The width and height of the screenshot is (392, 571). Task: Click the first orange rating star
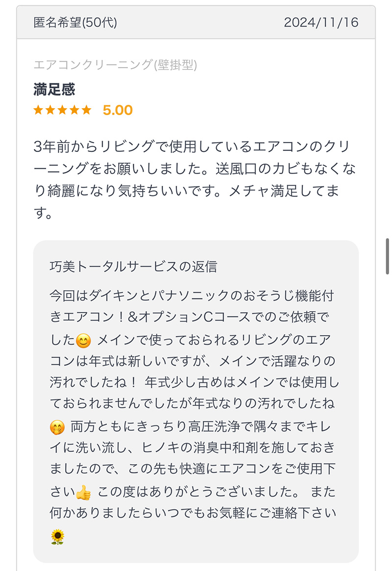[x=38, y=110]
